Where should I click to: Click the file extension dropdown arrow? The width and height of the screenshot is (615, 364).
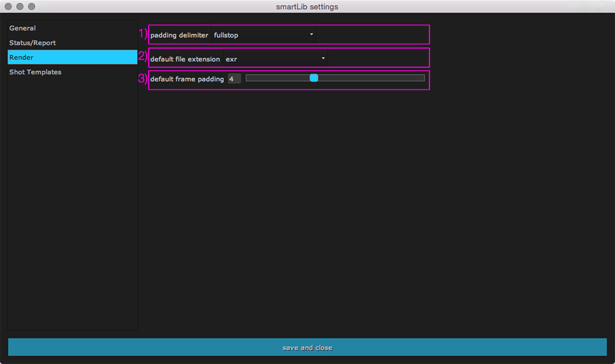pos(323,59)
